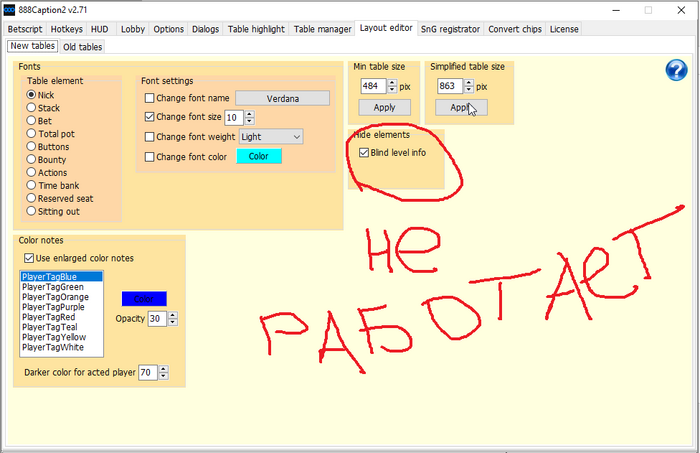Go to the Options tab

tap(168, 29)
